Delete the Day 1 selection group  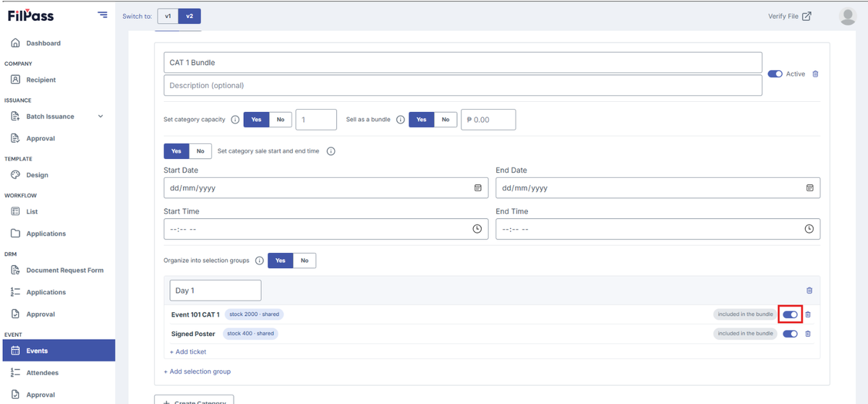point(809,291)
